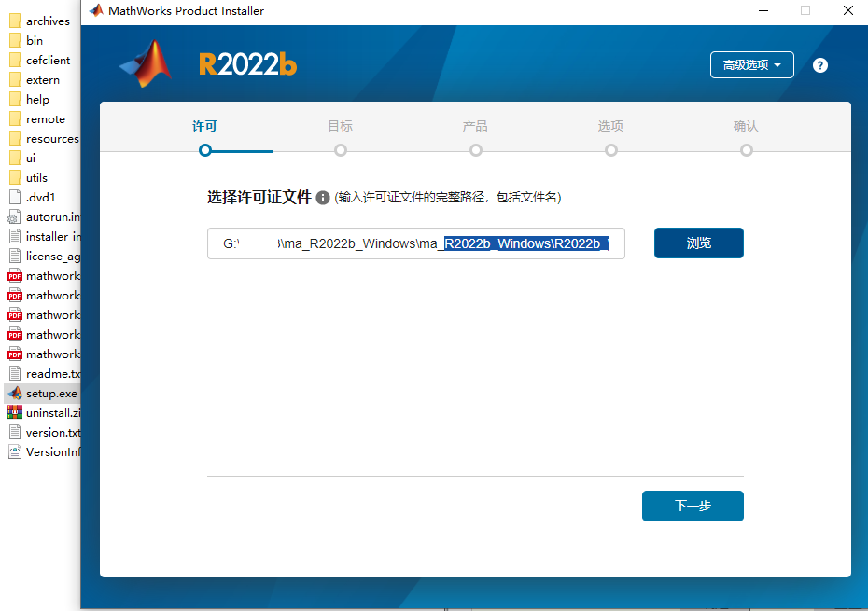Select the VersionInfo file icon

(15, 452)
